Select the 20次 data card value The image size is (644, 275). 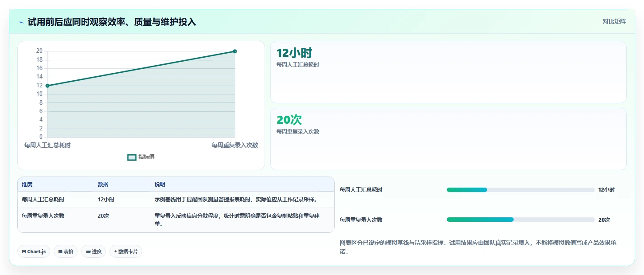(x=289, y=120)
